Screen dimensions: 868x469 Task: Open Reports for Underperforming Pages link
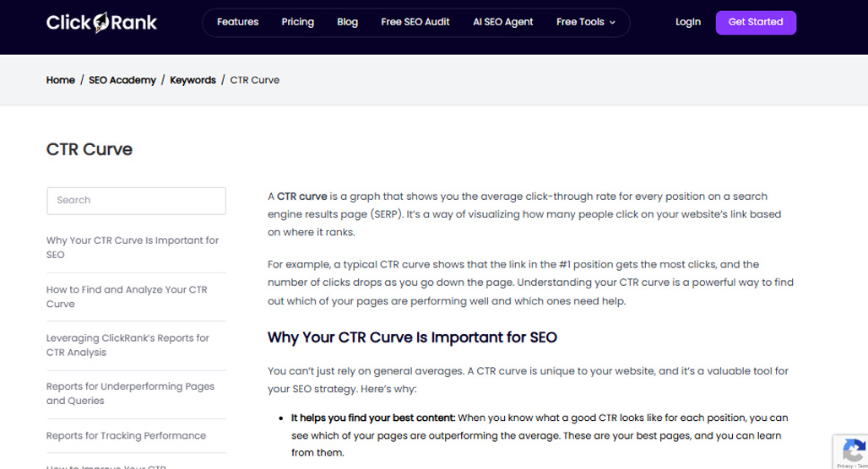[130, 393]
